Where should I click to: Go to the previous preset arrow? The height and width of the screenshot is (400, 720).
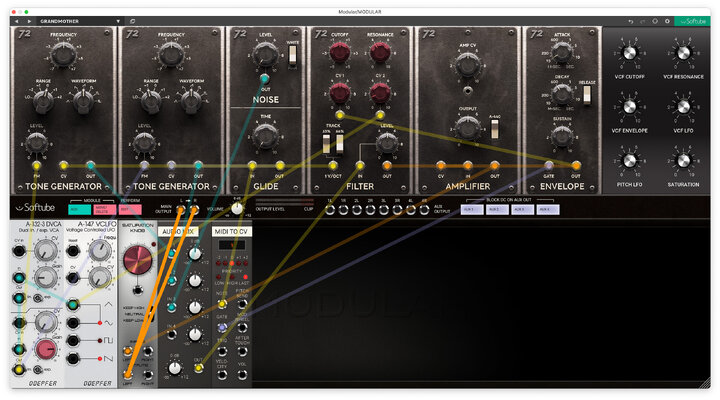click(x=17, y=21)
